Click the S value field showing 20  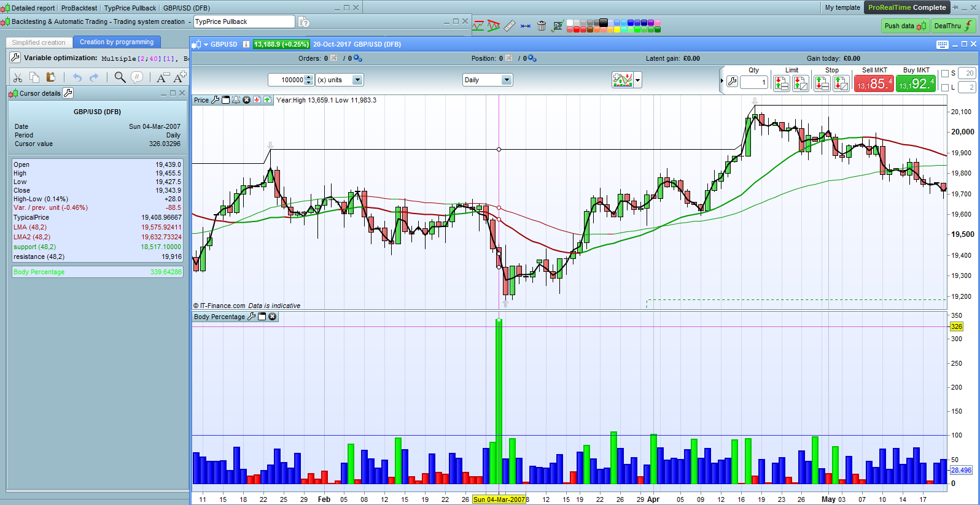[967, 74]
